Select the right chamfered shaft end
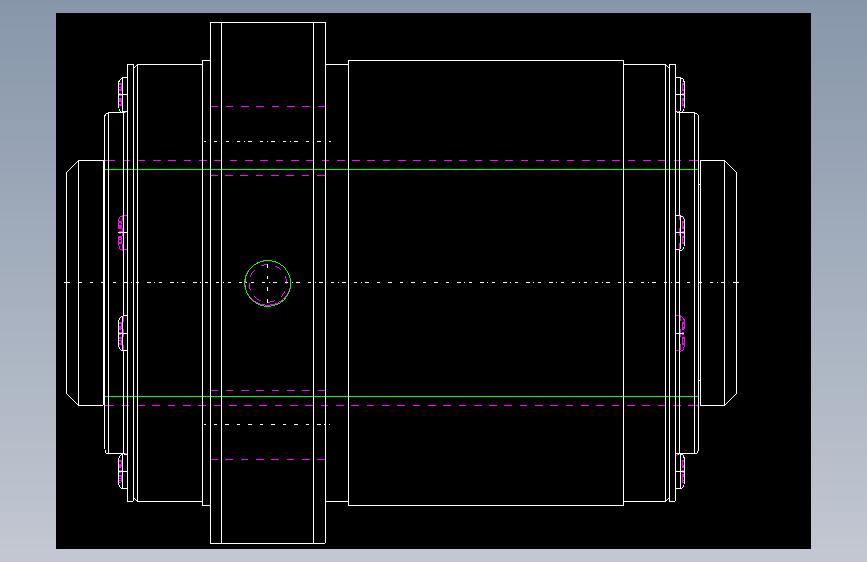 (x=718, y=283)
